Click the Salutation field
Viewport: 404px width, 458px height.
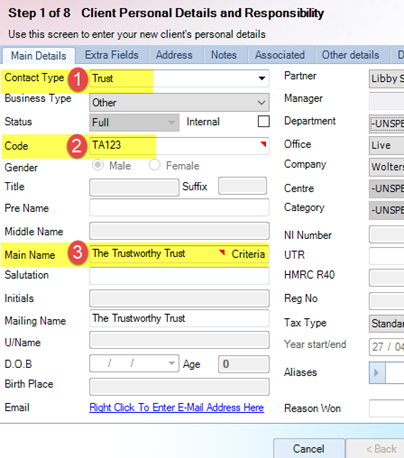pyautogui.click(x=179, y=276)
